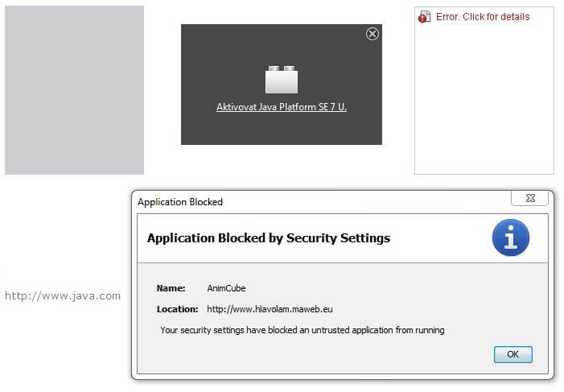The width and height of the screenshot is (564, 392).
Task: Select the hlavolam.maweb.eu location URL
Action: pos(270,309)
